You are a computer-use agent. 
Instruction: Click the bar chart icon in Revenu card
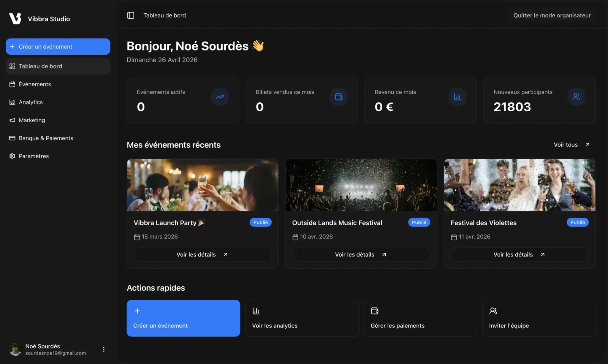(457, 97)
